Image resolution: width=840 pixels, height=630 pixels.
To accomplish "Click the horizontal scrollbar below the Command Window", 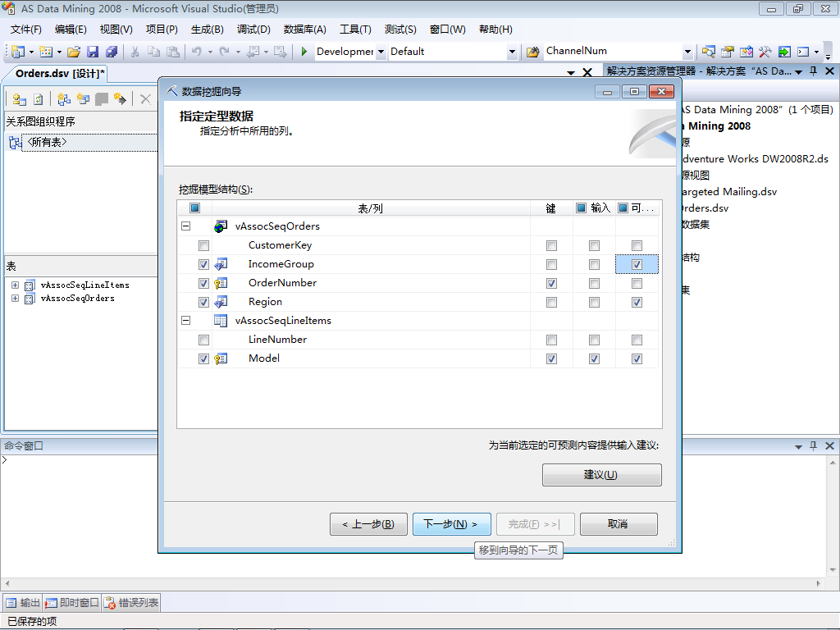I will coord(413,583).
